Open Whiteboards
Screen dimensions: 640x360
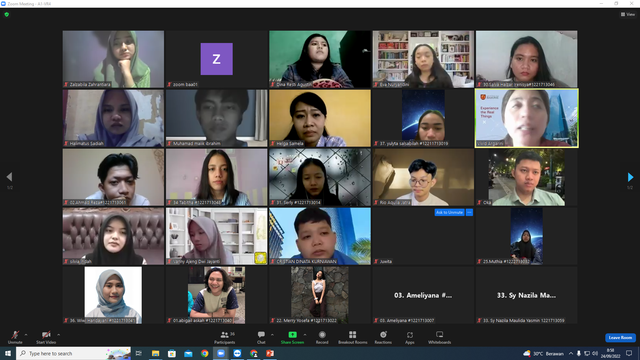pyautogui.click(x=440, y=337)
